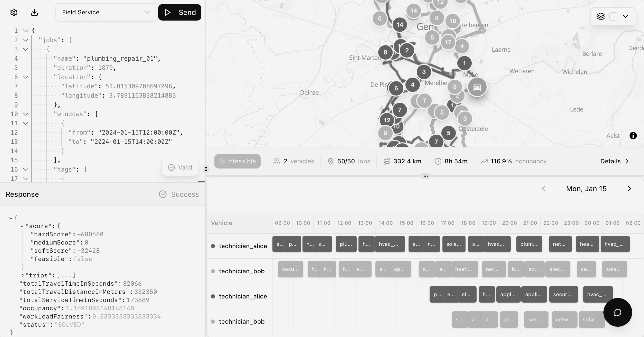Viewport: 644px width, 337px height.
Task: Open the Field Service dropdown
Action: point(106,12)
